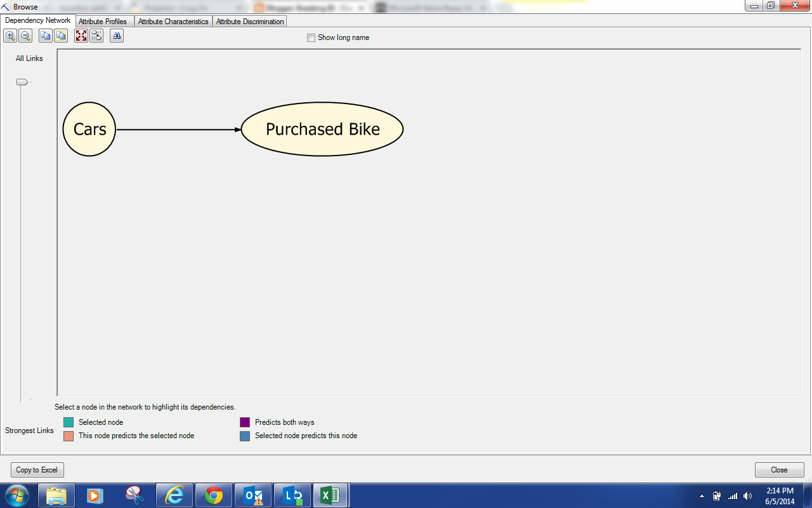Open Excel from the taskbar

point(331,495)
